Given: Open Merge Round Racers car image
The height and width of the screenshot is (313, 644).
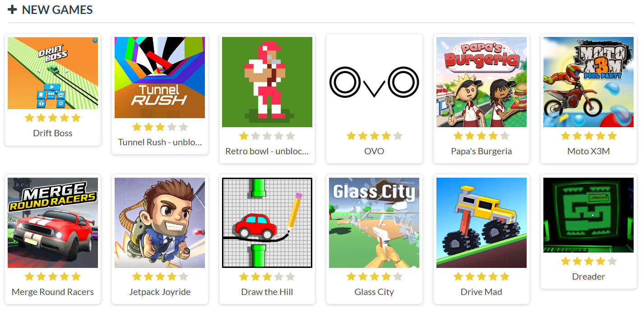Looking at the screenshot, I should pyautogui.click(x=53, y=223).
